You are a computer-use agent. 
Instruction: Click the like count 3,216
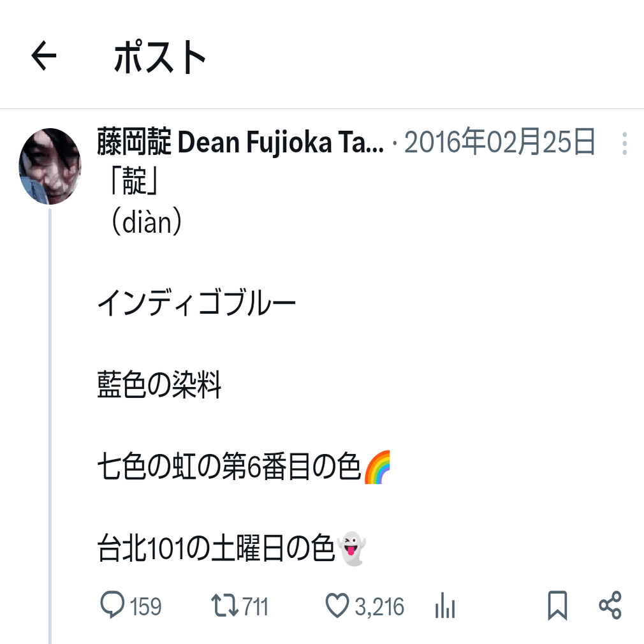[379, 606]
